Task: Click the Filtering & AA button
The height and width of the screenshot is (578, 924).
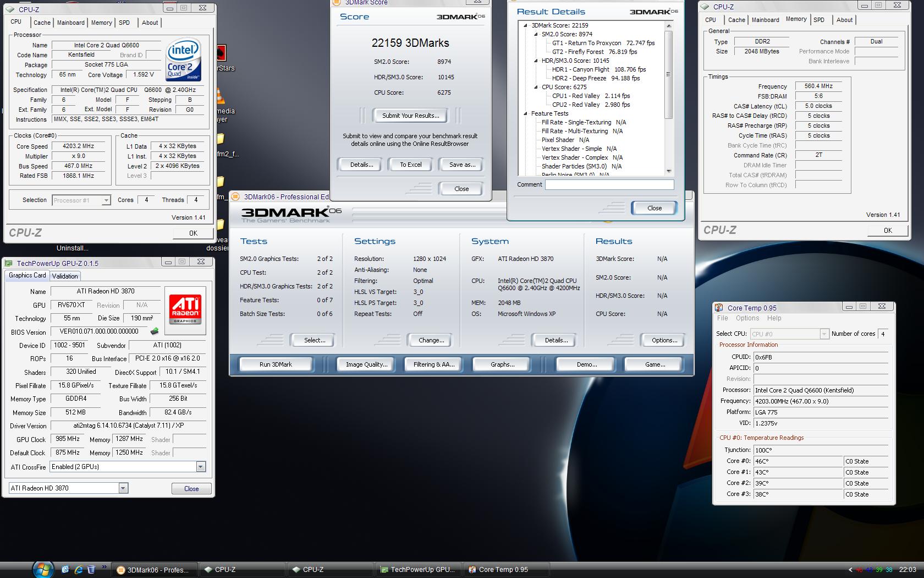Action: point(434,364)
